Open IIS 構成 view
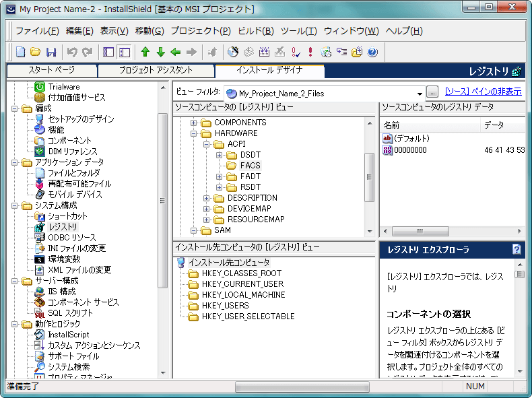Viewport: 532px width, 398px height. pos(62,292)
